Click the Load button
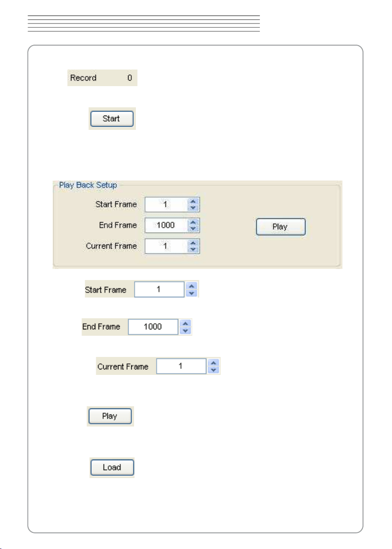This screenshot has height=549, width=392. [x=112, y=467]
